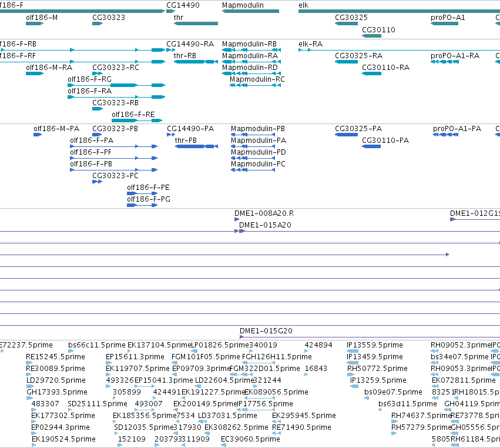Click the RE71490.5prime EST label

point(301,427)
